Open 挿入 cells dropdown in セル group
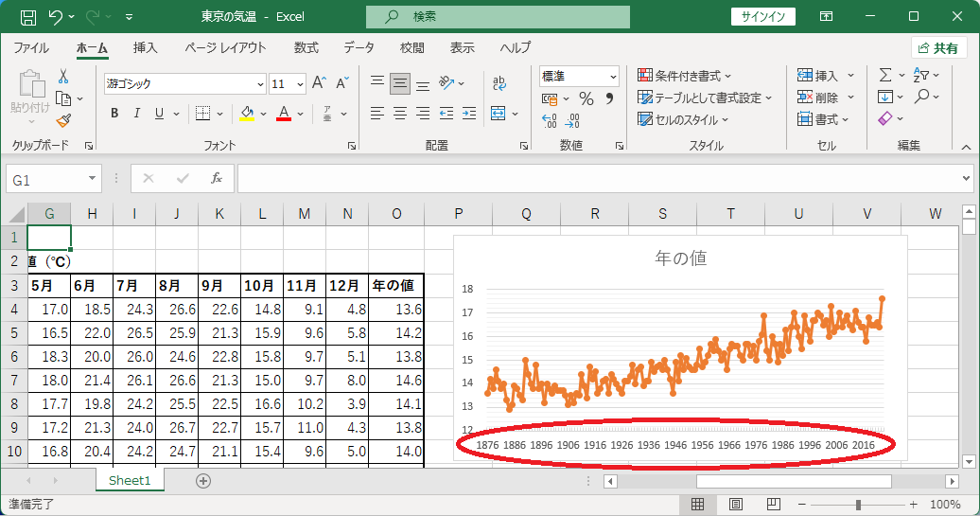The width and height of the screenshot is (980, 516). [850, 76]
